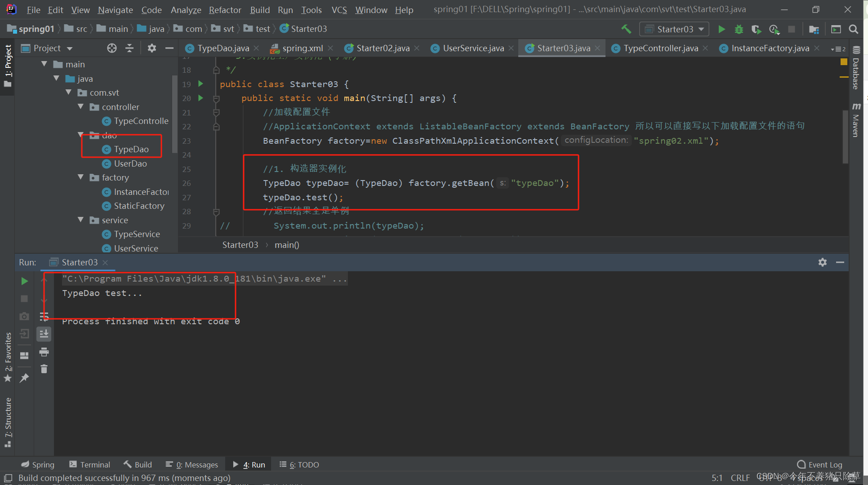This screenshot has width=868, height=485.
Task: Open the Maven side panel
Action: tap(856, 120)
